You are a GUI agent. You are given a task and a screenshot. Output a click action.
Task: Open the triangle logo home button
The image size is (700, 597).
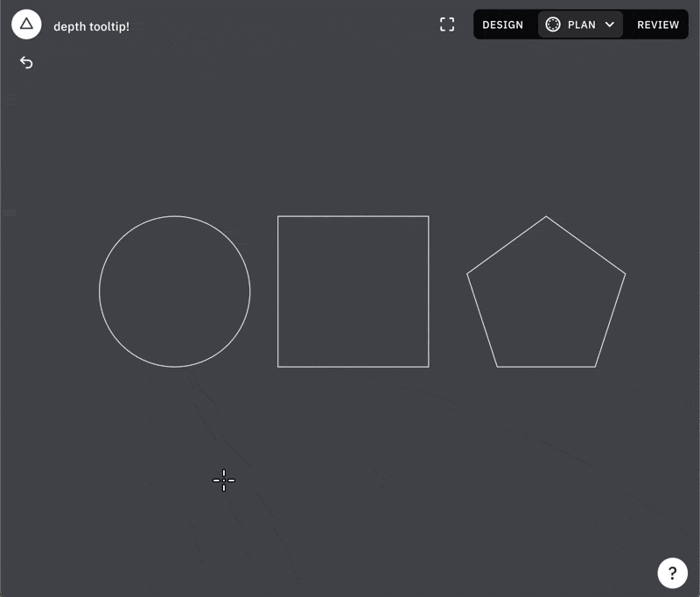click(x=26, y=25)
